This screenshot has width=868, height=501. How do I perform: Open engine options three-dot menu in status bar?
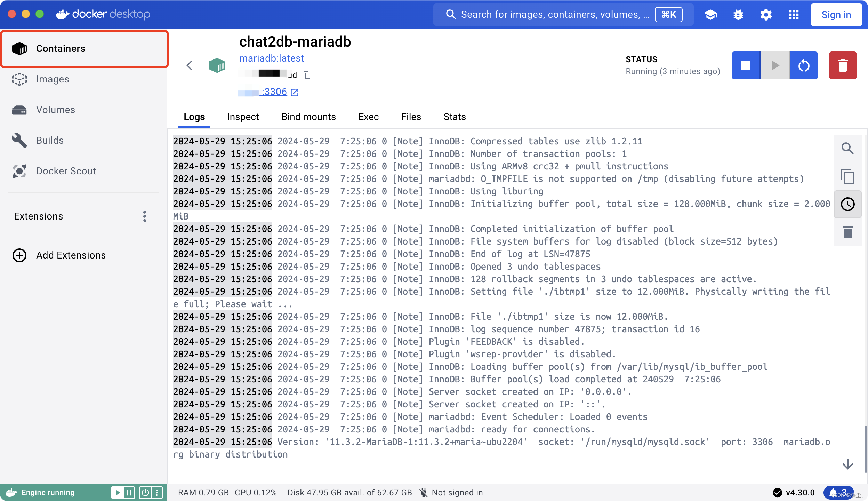(157, 493)
